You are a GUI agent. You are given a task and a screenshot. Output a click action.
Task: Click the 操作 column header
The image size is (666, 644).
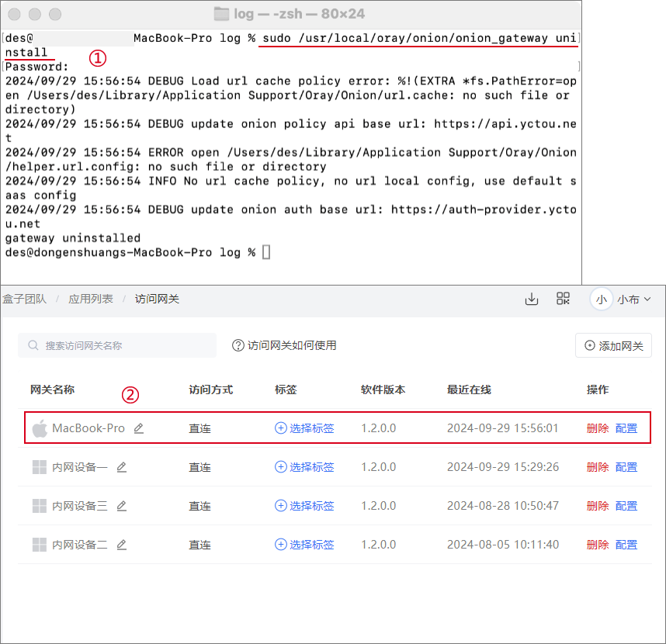click(x=598, y=390)
